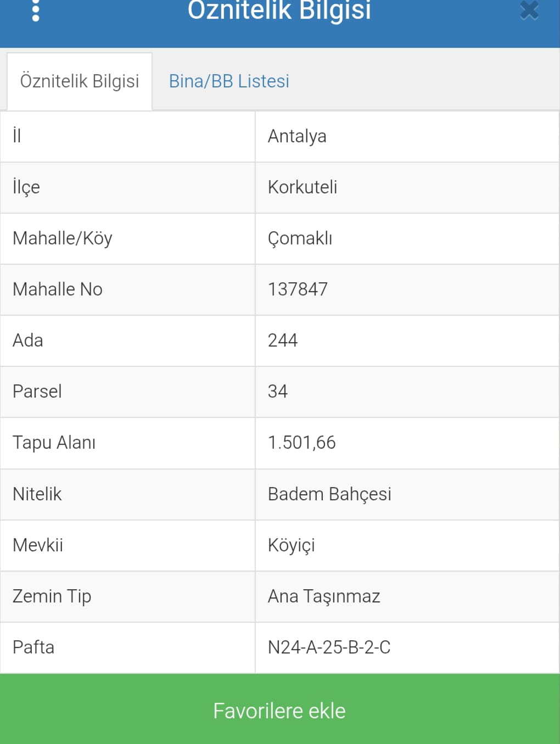Screen dimensions: 560x744
Task: Select the Korkuteli district value
Action: coord(303,187)
